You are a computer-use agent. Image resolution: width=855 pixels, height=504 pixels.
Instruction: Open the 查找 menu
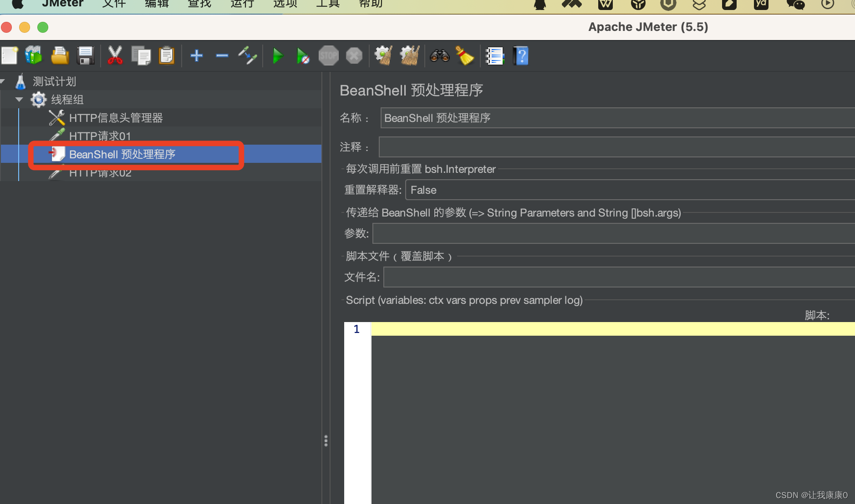(x=199, y=4)
